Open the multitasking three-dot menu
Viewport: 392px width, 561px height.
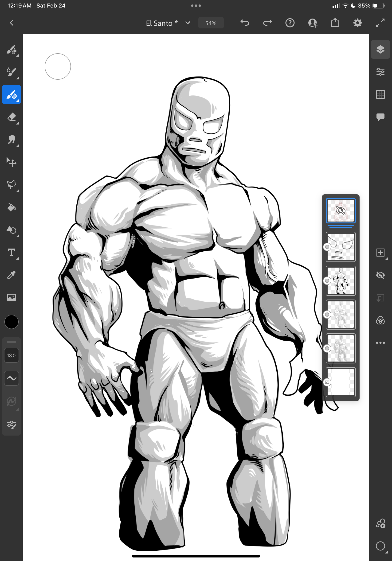pos(196,5)
